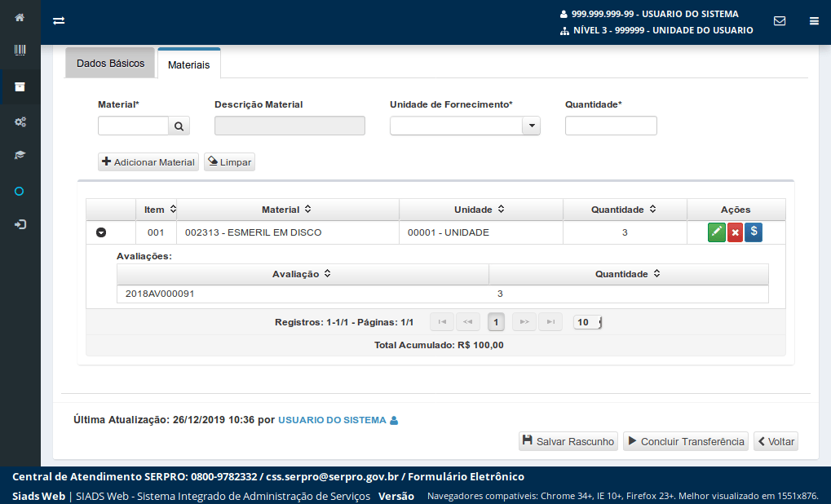Click the Descrição Material field
This screenshot has height=504, width=831.
290,126
